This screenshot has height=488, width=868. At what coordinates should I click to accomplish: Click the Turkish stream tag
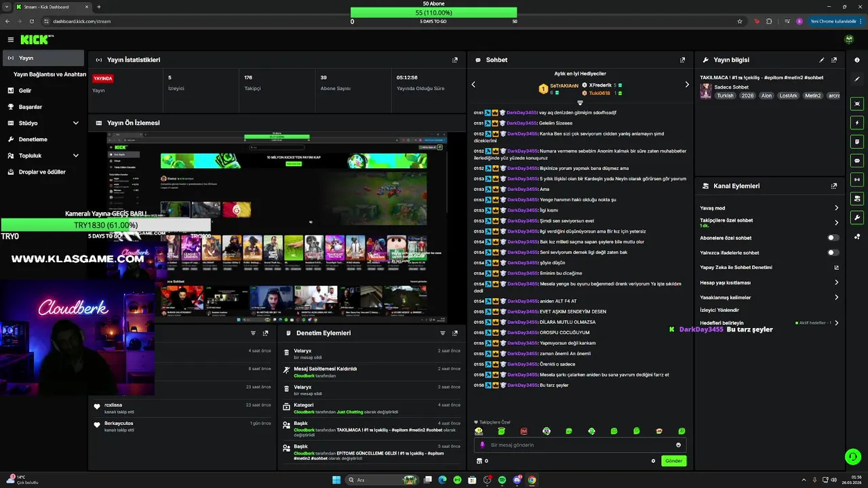(x=725, y=96)
